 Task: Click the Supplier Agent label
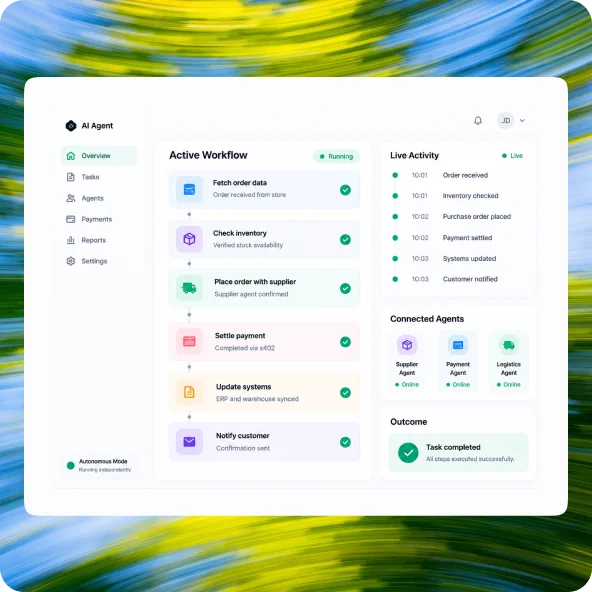407,368
